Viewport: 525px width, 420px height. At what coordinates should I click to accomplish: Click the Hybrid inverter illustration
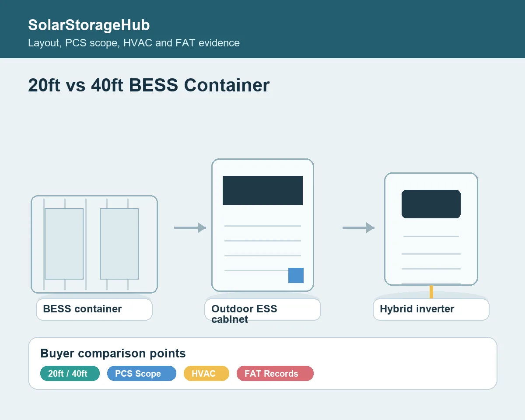click(x=431, y=229)
